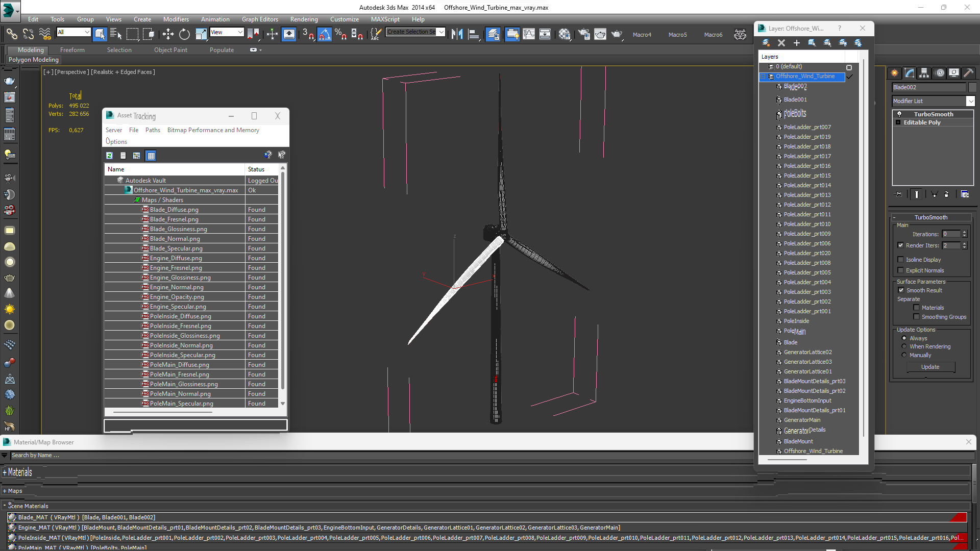Click the Macro4 toolbar button
Image resolution: width=980 pixels, height=551 pixels.
pyautogui.click(x=642, y=35)
